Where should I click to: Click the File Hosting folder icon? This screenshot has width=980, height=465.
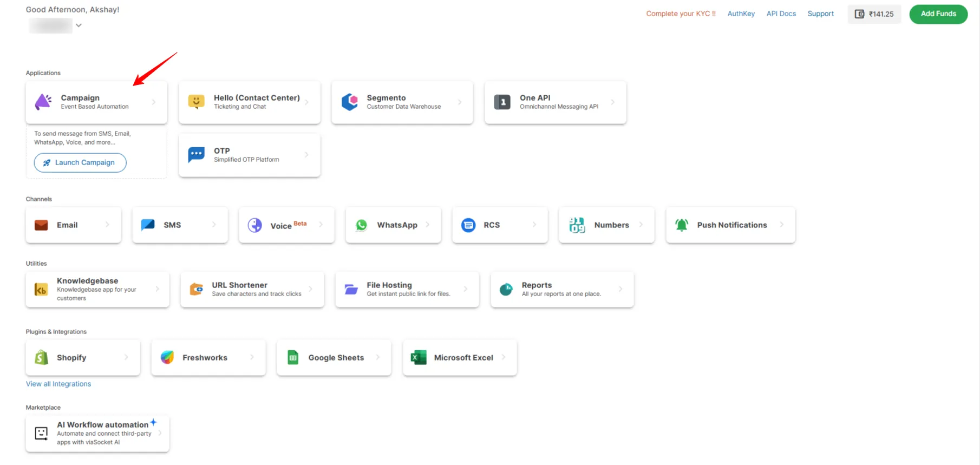[351, 290]
